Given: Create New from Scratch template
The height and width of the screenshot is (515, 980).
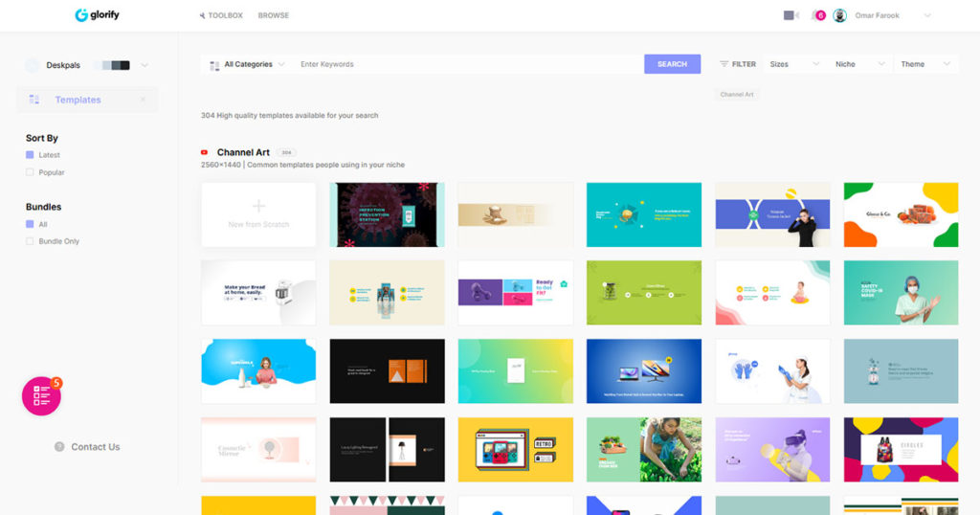Looking at the screenshot, I should (x=258, y=214).
